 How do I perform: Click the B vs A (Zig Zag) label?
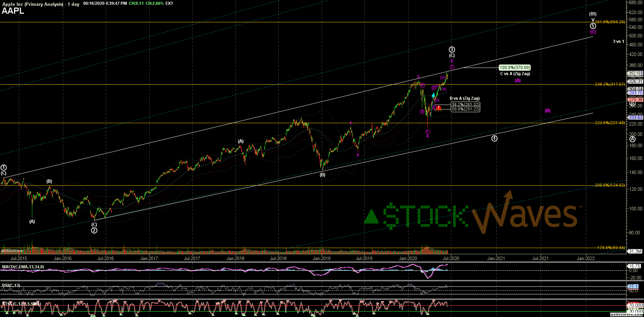point(465,98)
